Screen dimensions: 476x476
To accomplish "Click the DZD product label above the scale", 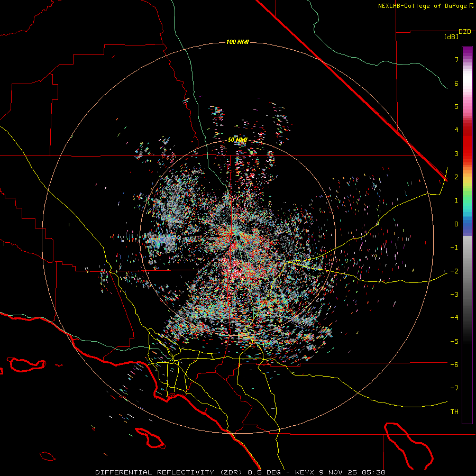I will (x=465, y=32).
